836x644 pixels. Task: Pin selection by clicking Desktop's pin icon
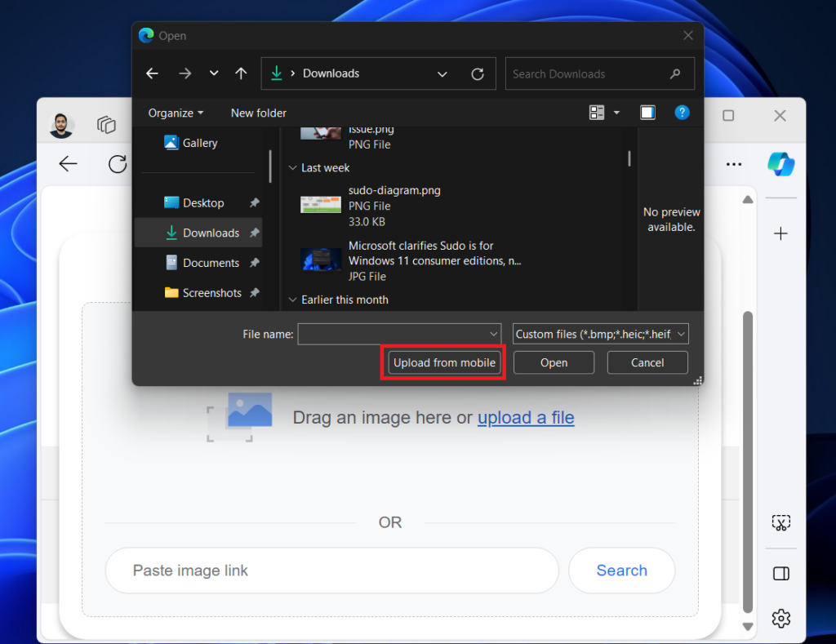point(253,202)
